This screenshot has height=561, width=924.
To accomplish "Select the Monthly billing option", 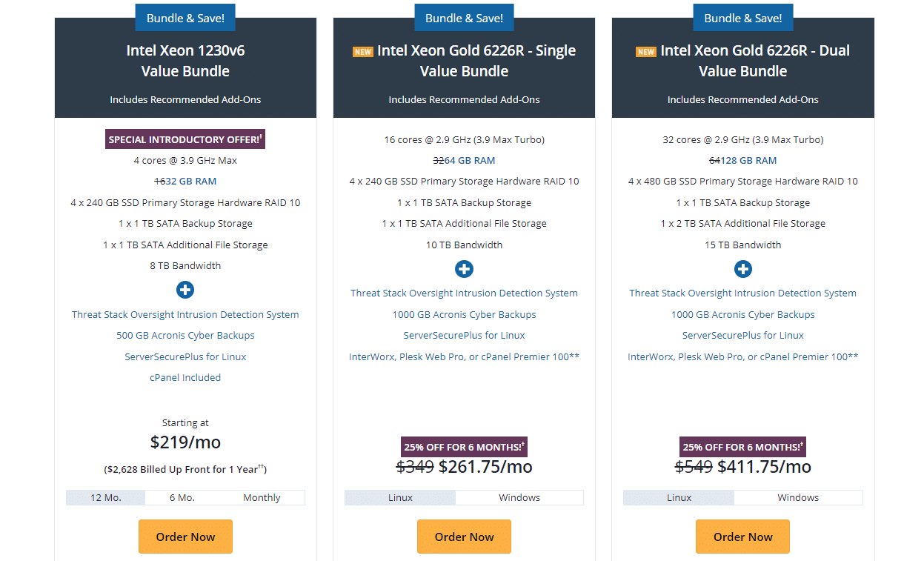I will [262, 497].
